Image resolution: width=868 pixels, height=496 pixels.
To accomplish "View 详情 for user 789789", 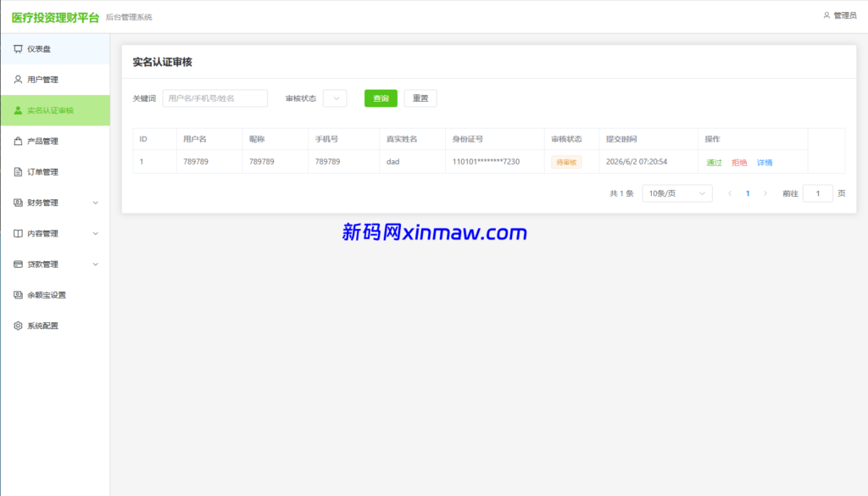I will 765,162.
